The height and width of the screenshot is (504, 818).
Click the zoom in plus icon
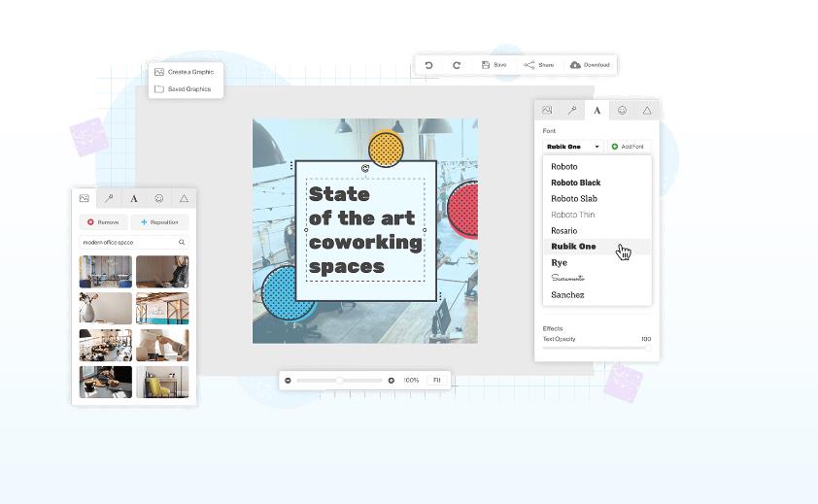[x=392, y=381]
